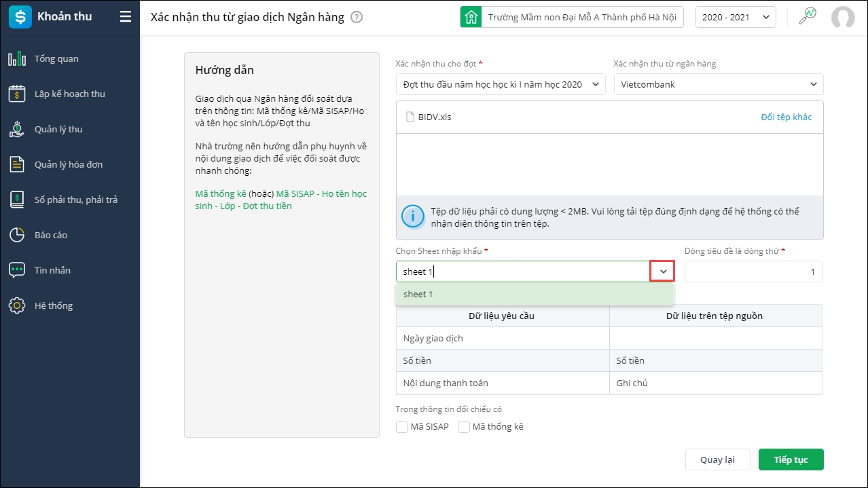Image resolution: width=868 pixels, height=488 pixels.
Task: Click the Tổng quan chart icon
Action: click(x=17, y=59)
